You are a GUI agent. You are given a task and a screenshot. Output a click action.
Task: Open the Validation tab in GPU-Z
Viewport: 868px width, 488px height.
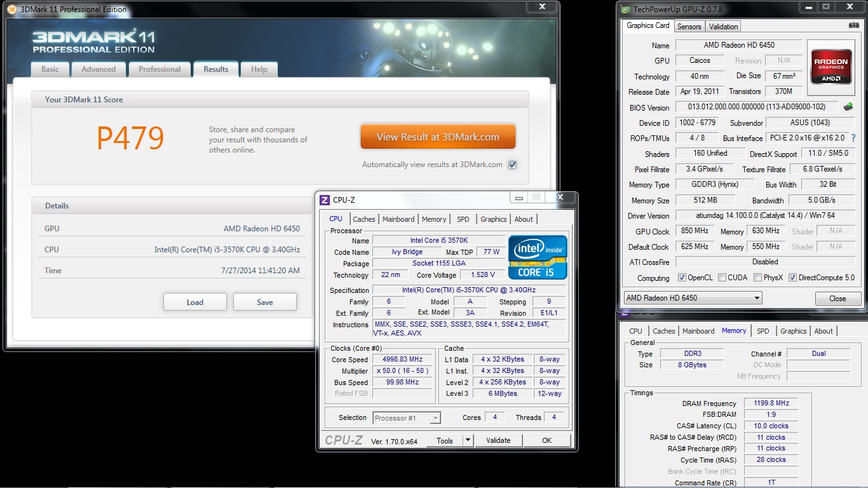(723, 27)
